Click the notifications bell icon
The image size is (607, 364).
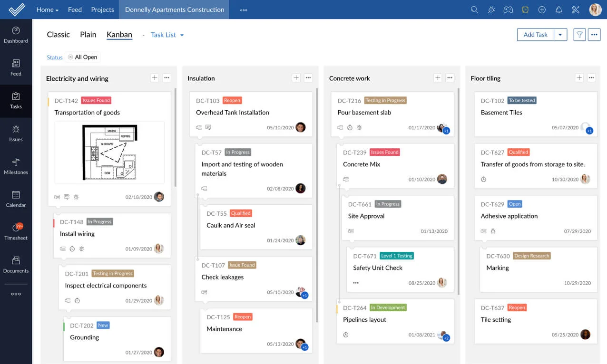point(559,10)
